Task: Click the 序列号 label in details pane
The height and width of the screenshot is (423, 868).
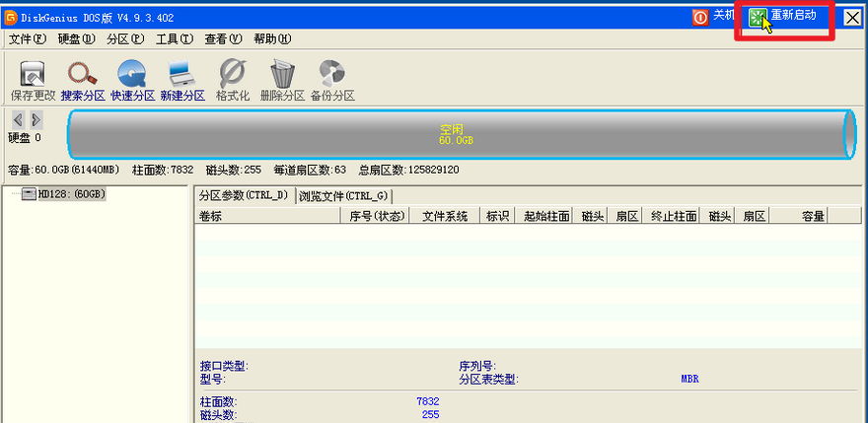Action: [476, 367]
